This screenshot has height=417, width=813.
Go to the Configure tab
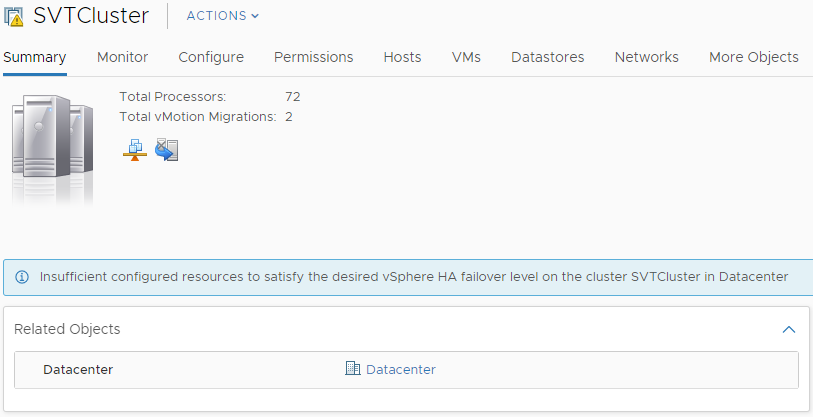point(211,57)
